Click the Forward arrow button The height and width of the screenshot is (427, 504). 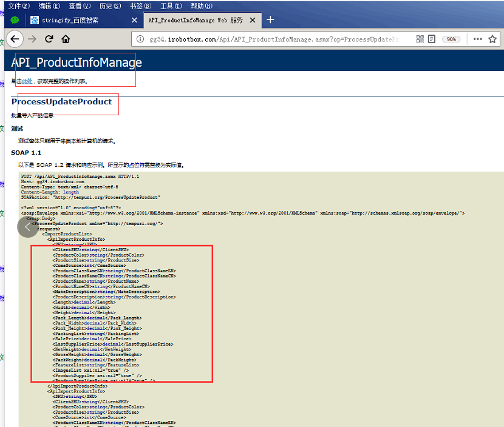(32, 39)
